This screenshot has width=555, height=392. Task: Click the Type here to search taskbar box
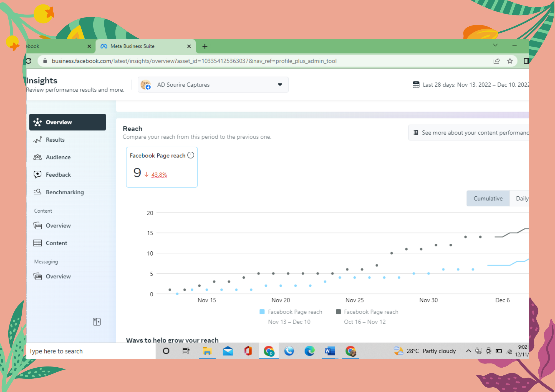coord(91,351)
